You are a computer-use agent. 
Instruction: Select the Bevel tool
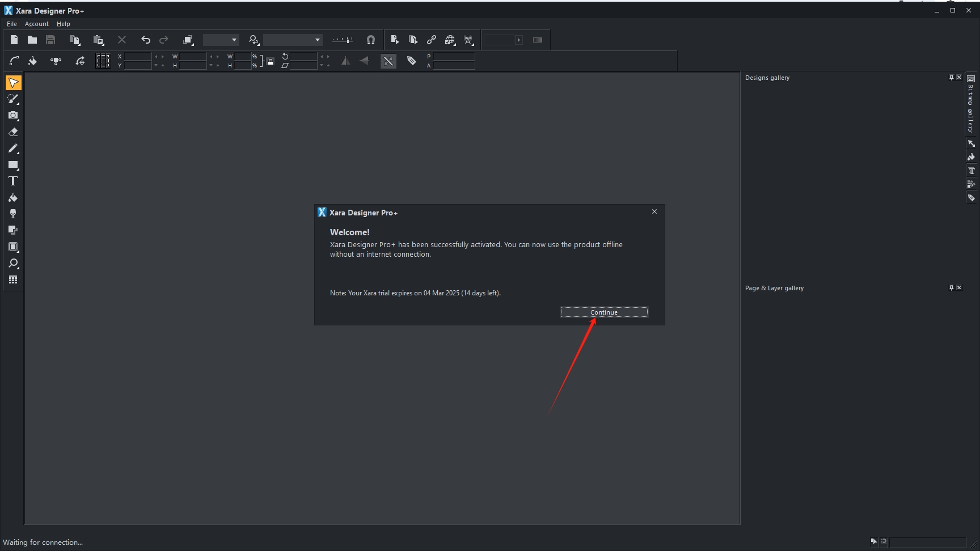point(13,247)
